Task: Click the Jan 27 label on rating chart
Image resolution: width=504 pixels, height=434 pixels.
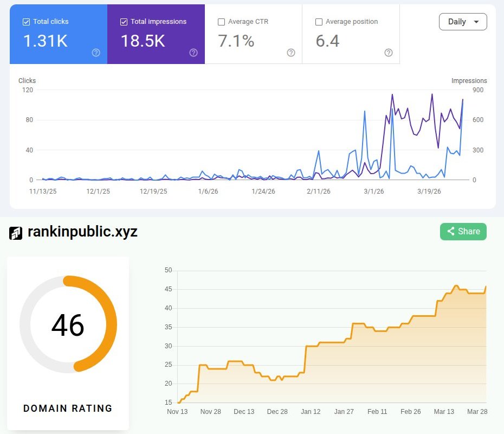Action: pos(344,411)
